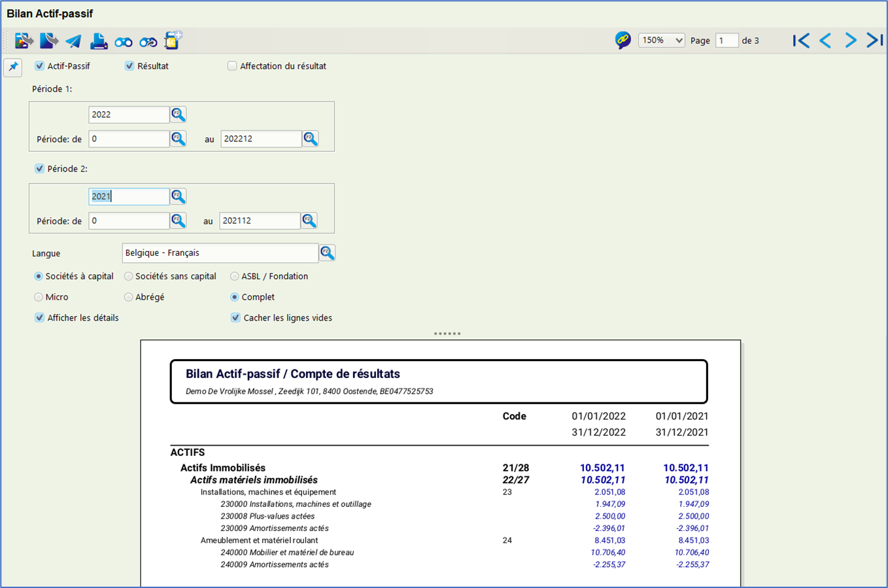Open the 150% zoom dropdown
The width and height of the screenshot is (888, 588).
coord(661,41)
